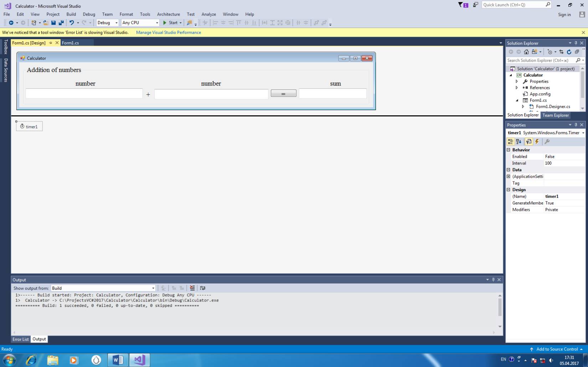Switch to the Error List tab
Screen dimensions: 588x367
tap(21, 339)
